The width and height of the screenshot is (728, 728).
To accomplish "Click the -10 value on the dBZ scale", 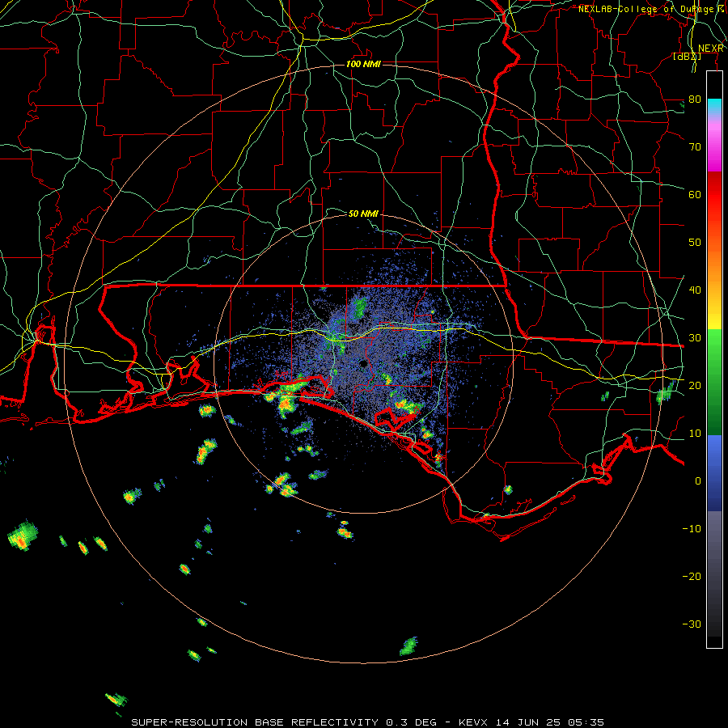I will [692, 528].
